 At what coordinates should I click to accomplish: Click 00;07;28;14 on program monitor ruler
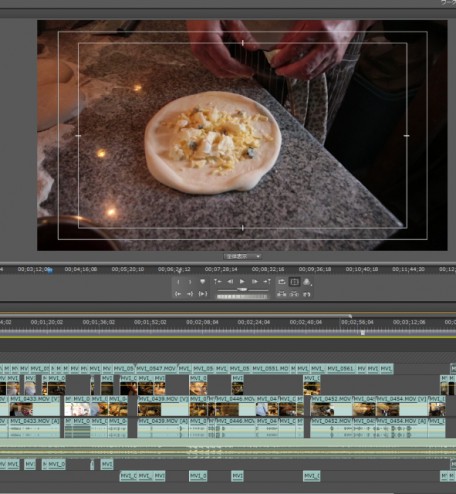pyautogui.click(x=221, y=269)
